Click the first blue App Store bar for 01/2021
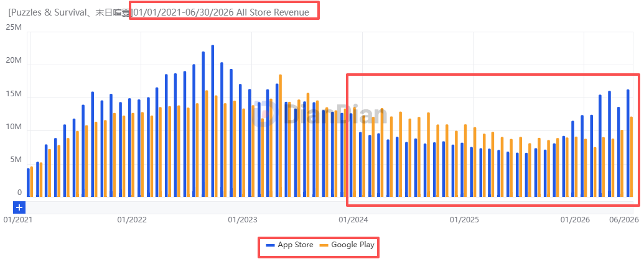 [x=29, y=183]
